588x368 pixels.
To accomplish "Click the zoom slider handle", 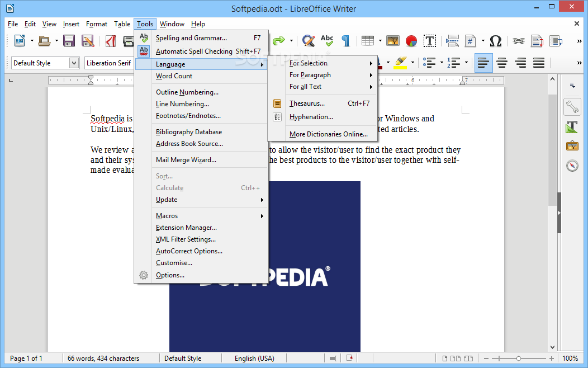I will [x=519, y=358].
